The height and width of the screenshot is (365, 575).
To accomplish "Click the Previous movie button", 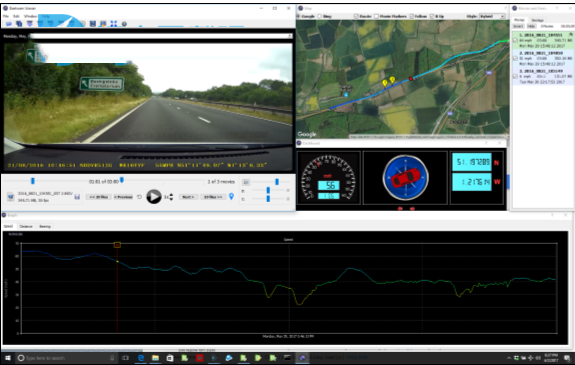I will [x=123, y=197].
